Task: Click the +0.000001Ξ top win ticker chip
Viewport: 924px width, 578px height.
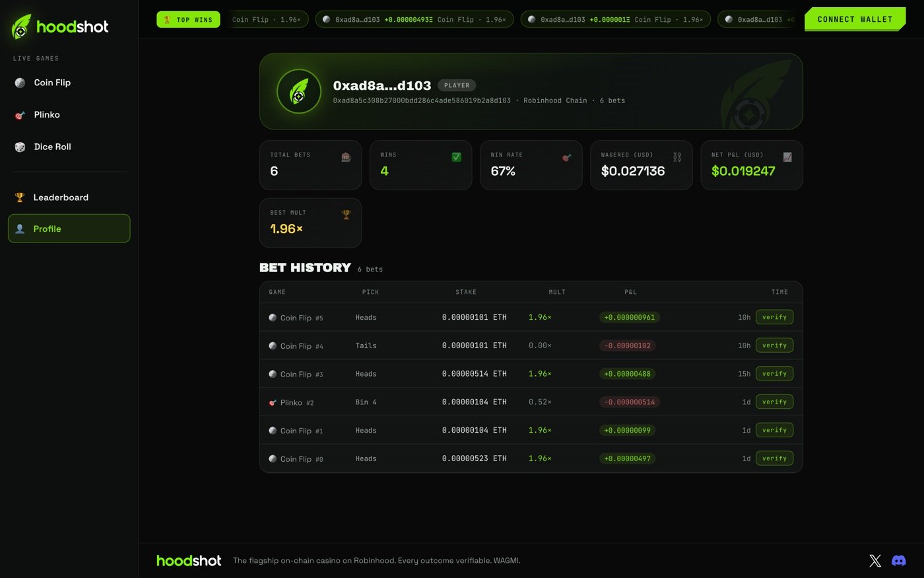Action: coord(616,19)
